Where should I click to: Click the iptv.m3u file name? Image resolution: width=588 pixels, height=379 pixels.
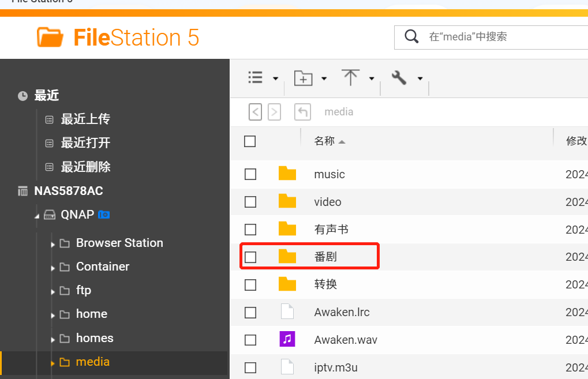(336, 368)
